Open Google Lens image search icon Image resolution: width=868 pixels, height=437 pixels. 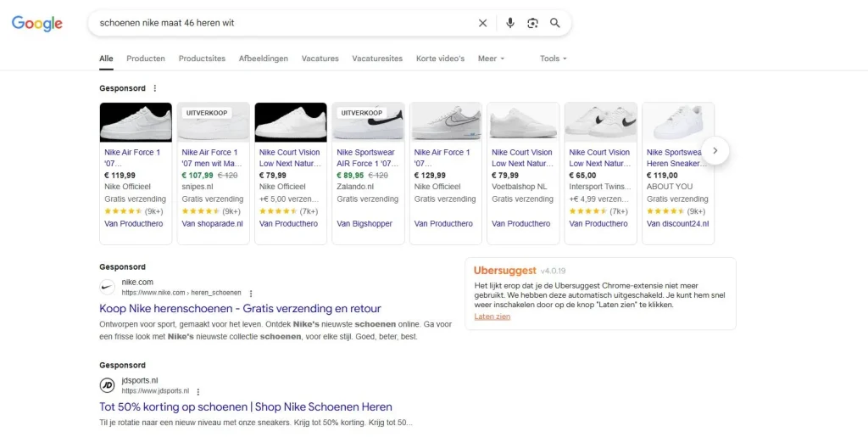point(532,23)
